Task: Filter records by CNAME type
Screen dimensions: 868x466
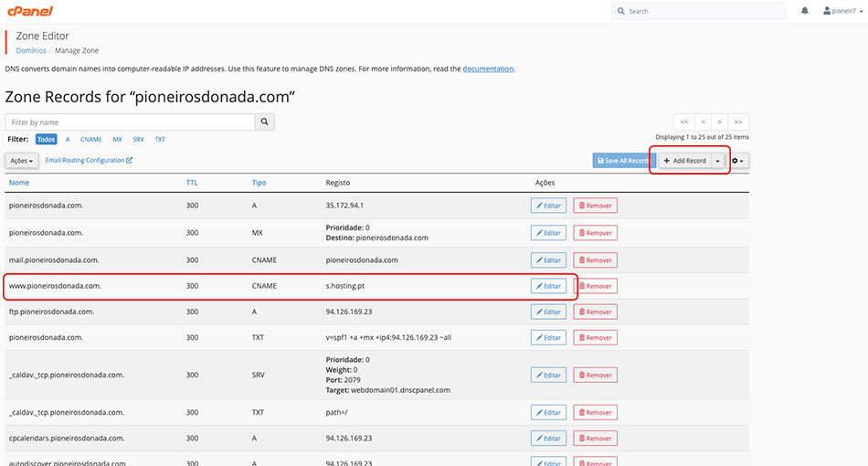Action: pos(91,140)
